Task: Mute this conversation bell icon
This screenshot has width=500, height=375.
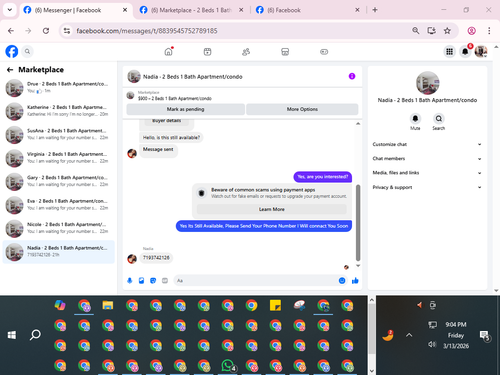Action: pyautogui.click(x=415, y=119)
